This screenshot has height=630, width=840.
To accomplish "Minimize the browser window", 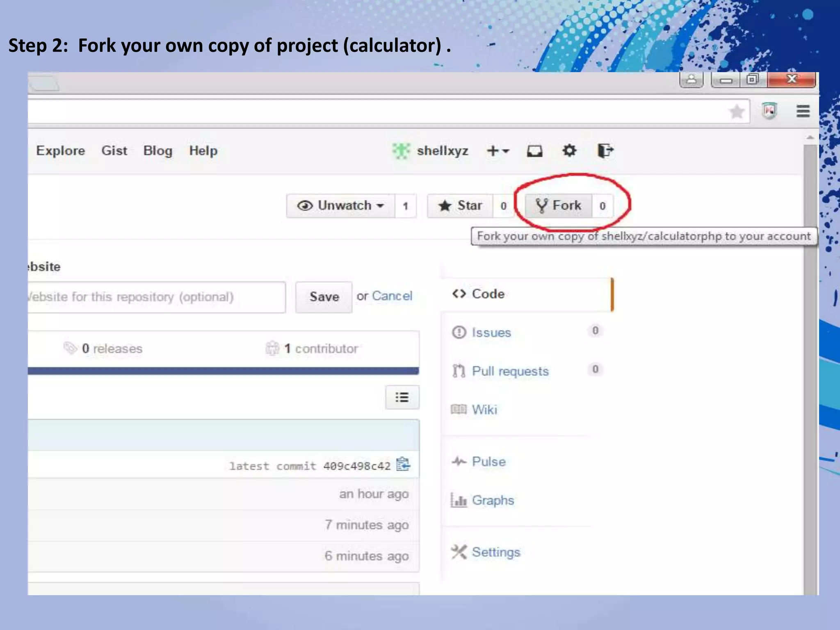I will (726, 80).
